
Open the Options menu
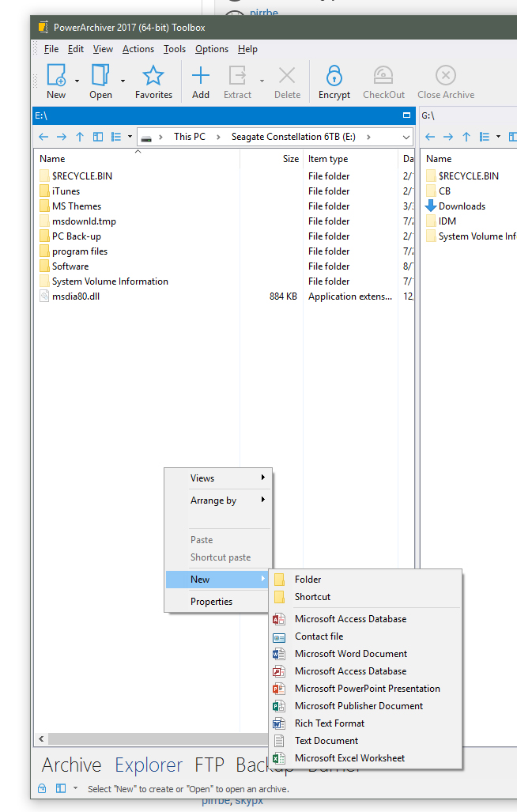point(212,49)
